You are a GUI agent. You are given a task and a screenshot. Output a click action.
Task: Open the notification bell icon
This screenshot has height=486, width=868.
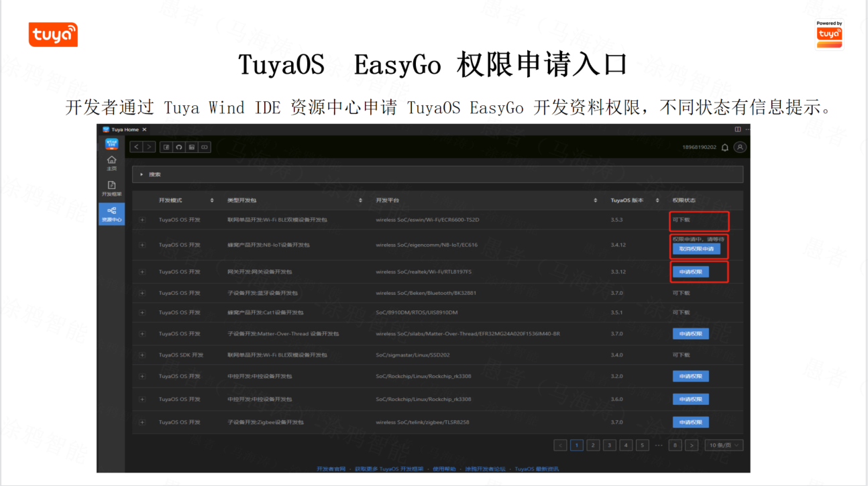pyautogui.click(x=724, y=147)
